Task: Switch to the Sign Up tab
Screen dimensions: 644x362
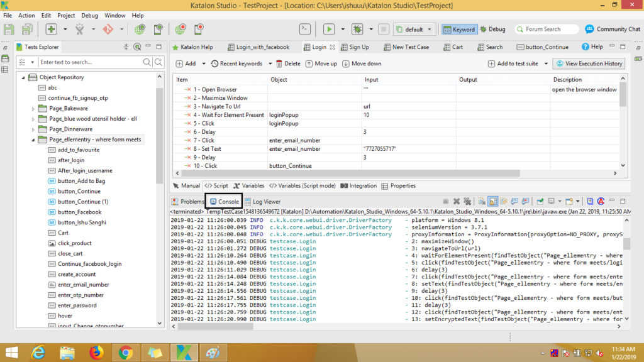Action: [x=355, y=47]
